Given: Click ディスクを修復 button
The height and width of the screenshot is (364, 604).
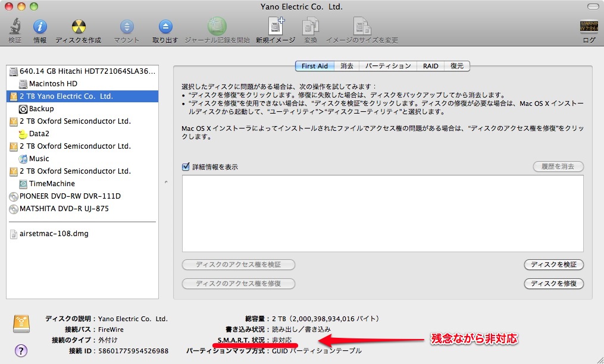Looking at the screenshot, I should [554, 284].
